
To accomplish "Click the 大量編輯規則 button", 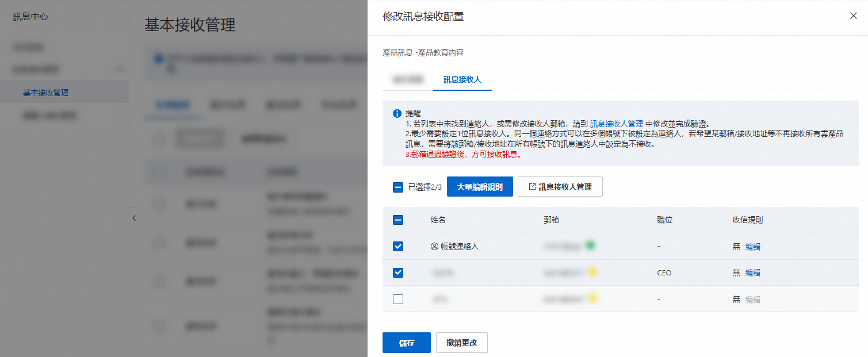I will click(x=480, y=187).
